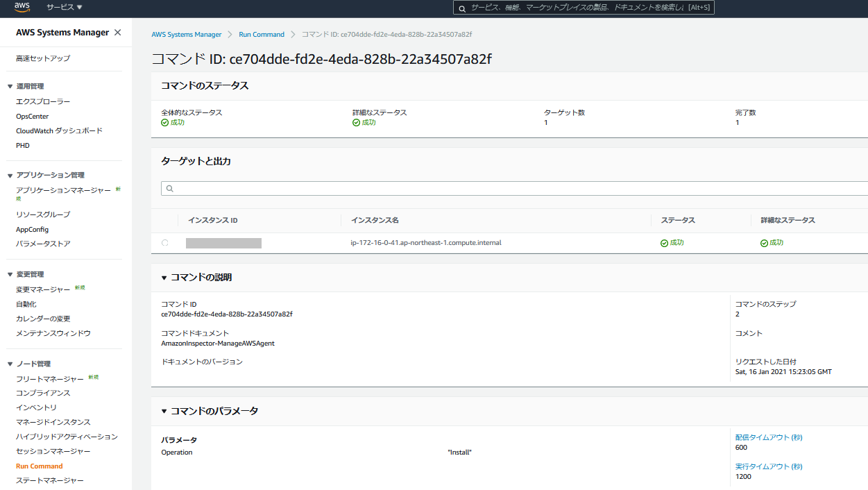
Task: Collapse the 運用管理 sidebar section
Action: pos(10,86)
